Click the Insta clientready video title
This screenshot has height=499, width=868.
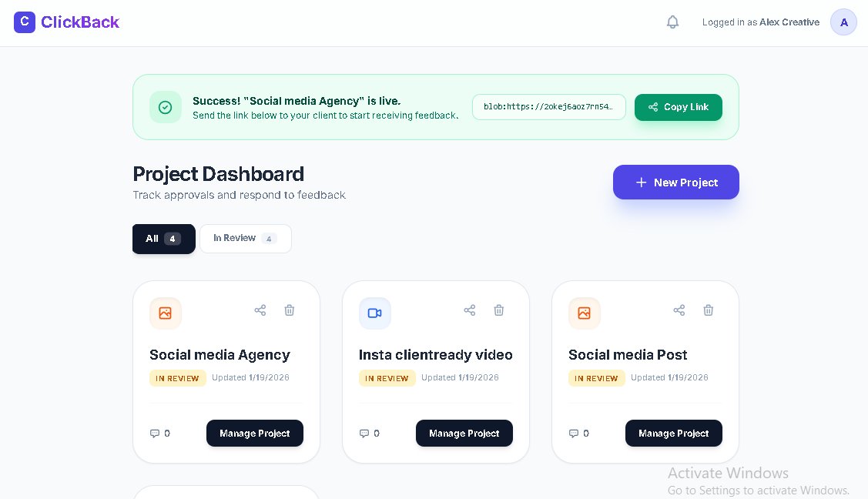[436, 354]
